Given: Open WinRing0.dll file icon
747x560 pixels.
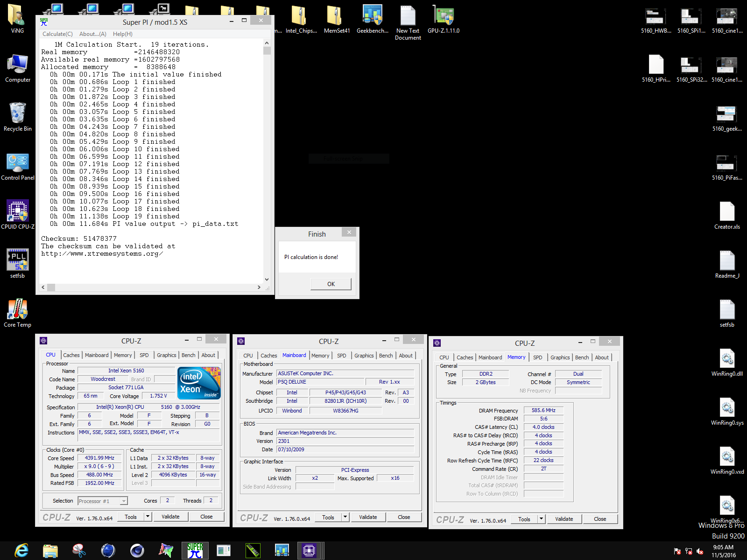Looking at the screenshot, I should tap(727, 362).
